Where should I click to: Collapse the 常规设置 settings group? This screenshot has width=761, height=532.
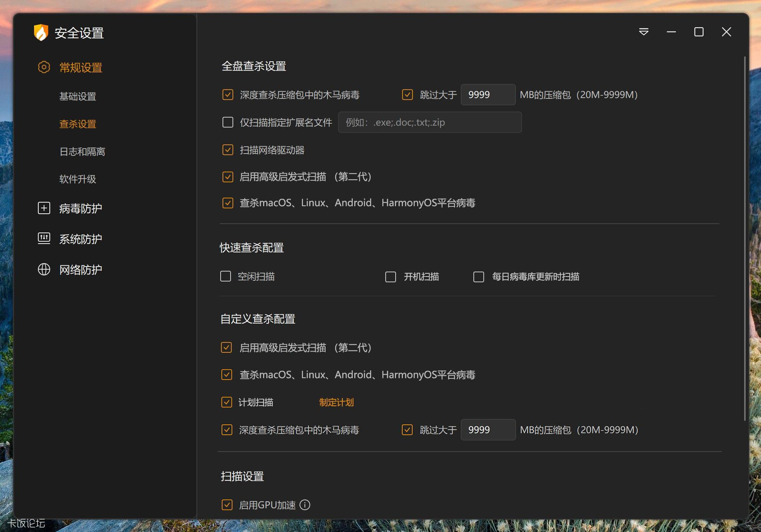(81, 67)
